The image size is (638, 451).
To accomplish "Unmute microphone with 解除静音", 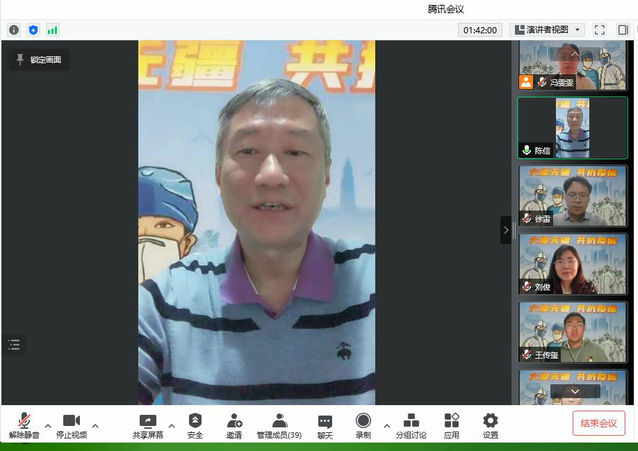I will coord(23,425).
